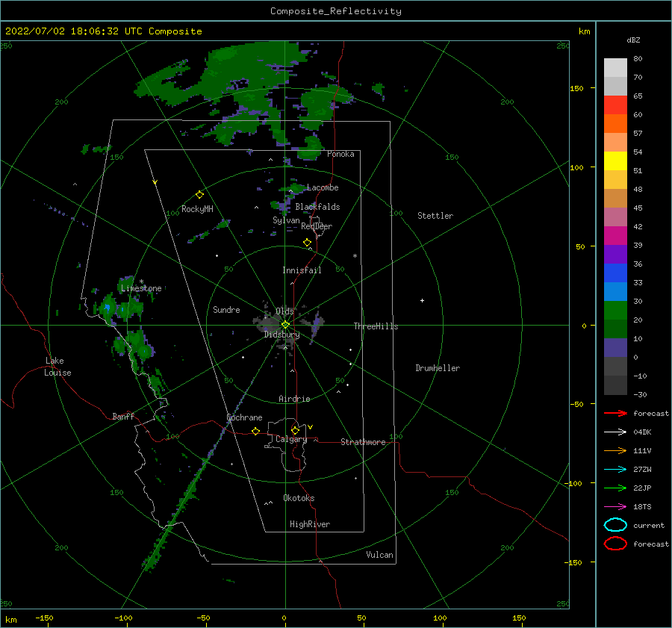The height and width of the screenshot is (628, 672).
Task: Click the green 30 dBZ color swatch
Action: point(615,310)
